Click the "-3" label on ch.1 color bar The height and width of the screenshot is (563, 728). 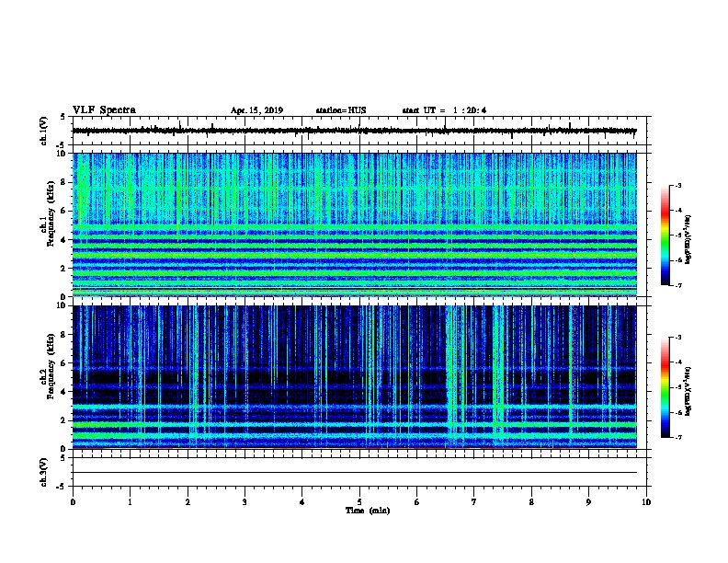click(x=677, y=185)
